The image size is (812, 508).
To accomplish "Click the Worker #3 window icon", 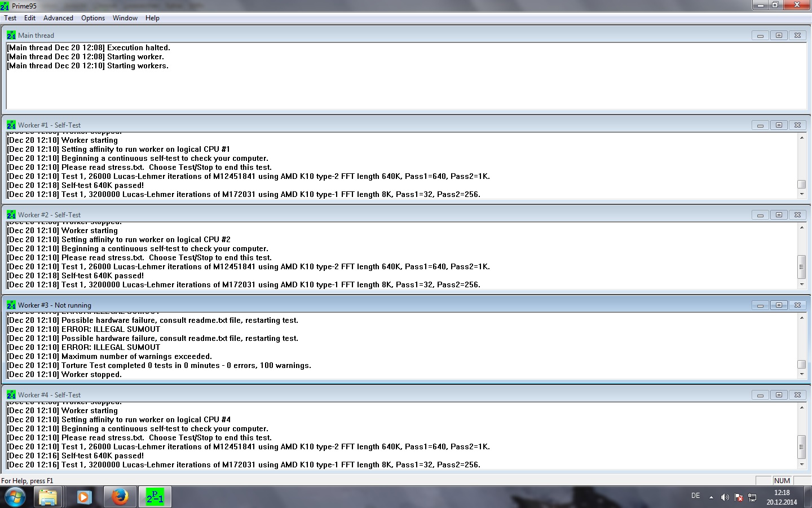I will [x=11, y=305].
